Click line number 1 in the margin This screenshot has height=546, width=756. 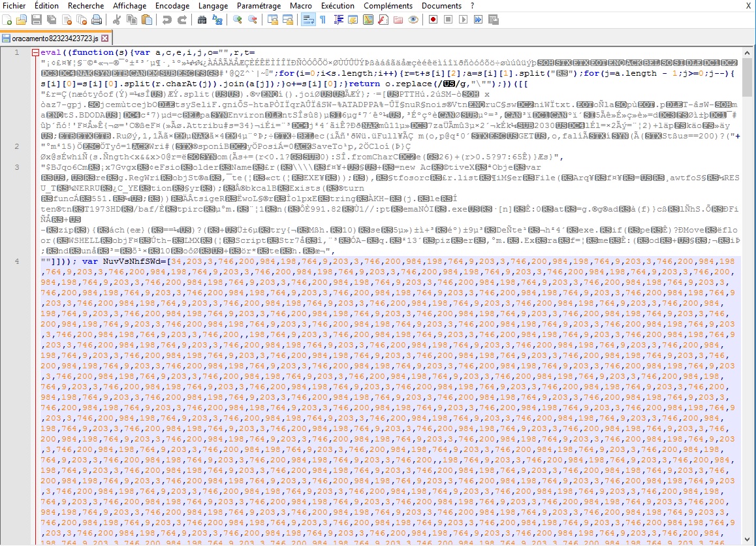click(17, 52)
